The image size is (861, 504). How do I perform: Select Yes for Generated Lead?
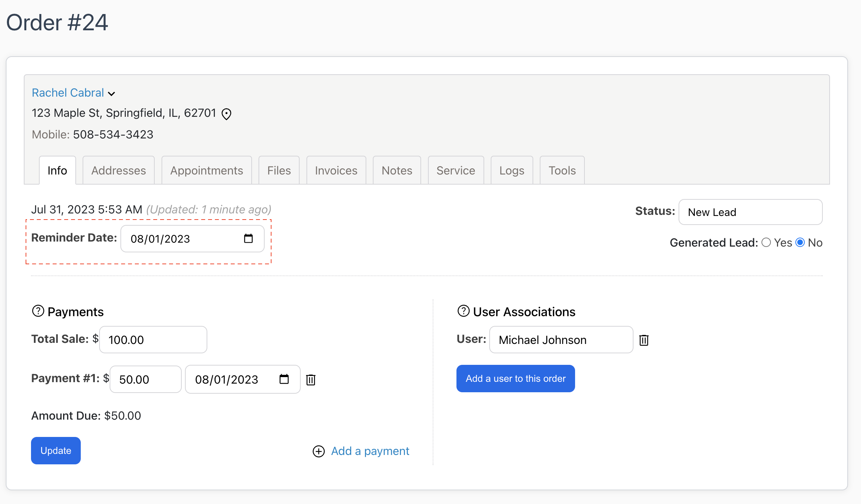[767, 242]
